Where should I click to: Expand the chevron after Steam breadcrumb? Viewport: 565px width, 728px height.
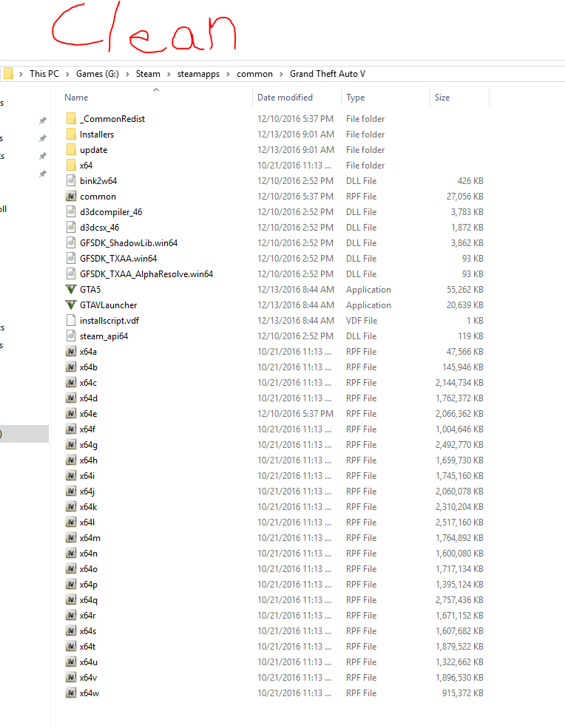coord(169,75)
